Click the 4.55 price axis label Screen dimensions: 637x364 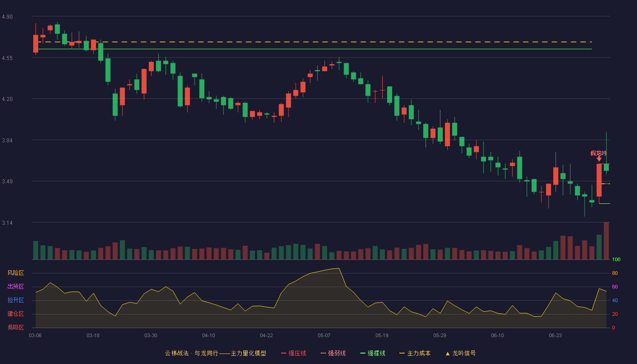click(7, 58)
